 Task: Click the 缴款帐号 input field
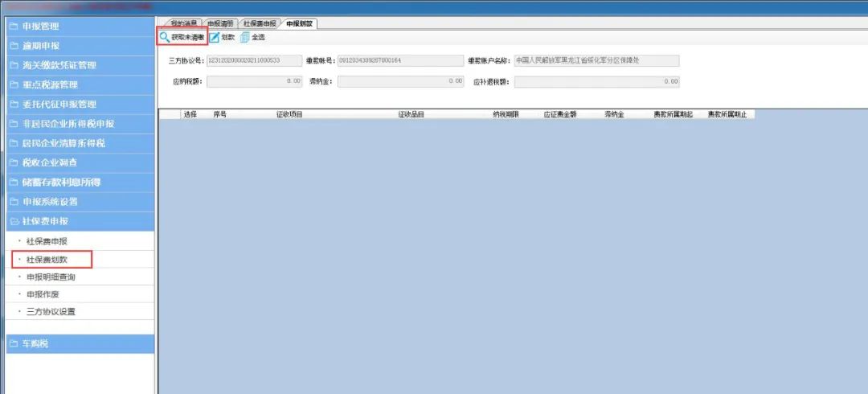401,60
